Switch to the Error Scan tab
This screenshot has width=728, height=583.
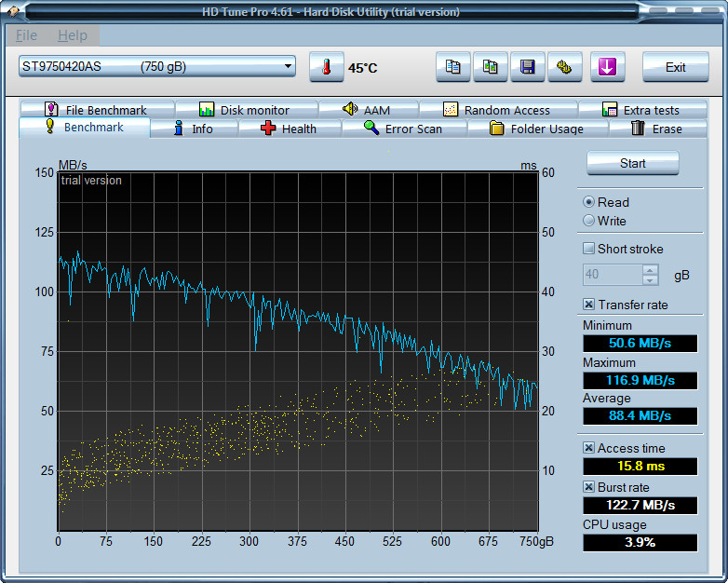click(x=403, y=129)
